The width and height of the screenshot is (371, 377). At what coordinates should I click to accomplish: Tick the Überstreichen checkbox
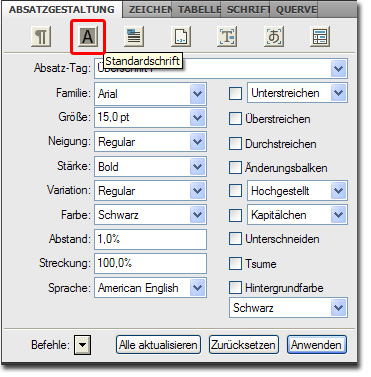click(x=235, y=119)
